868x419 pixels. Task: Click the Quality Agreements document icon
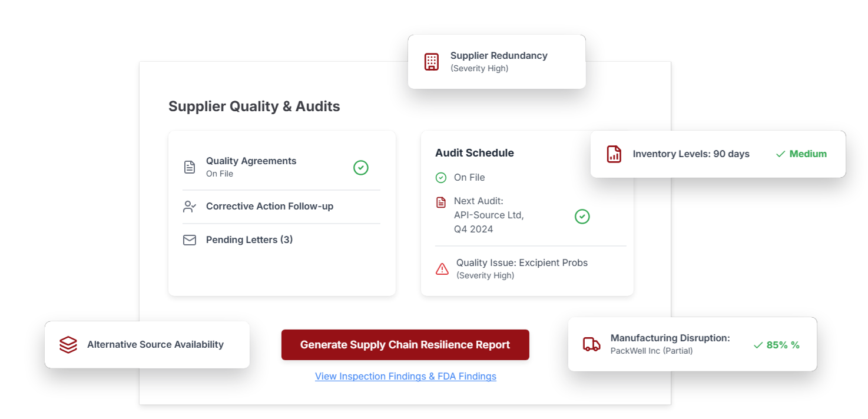click(189, 167)
